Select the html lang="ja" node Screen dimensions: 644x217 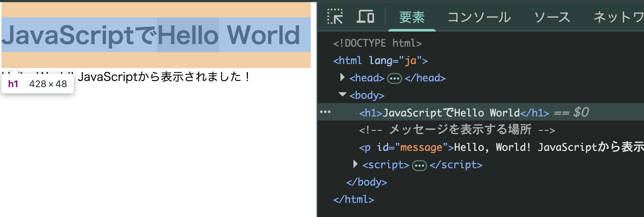coord(380,60)
